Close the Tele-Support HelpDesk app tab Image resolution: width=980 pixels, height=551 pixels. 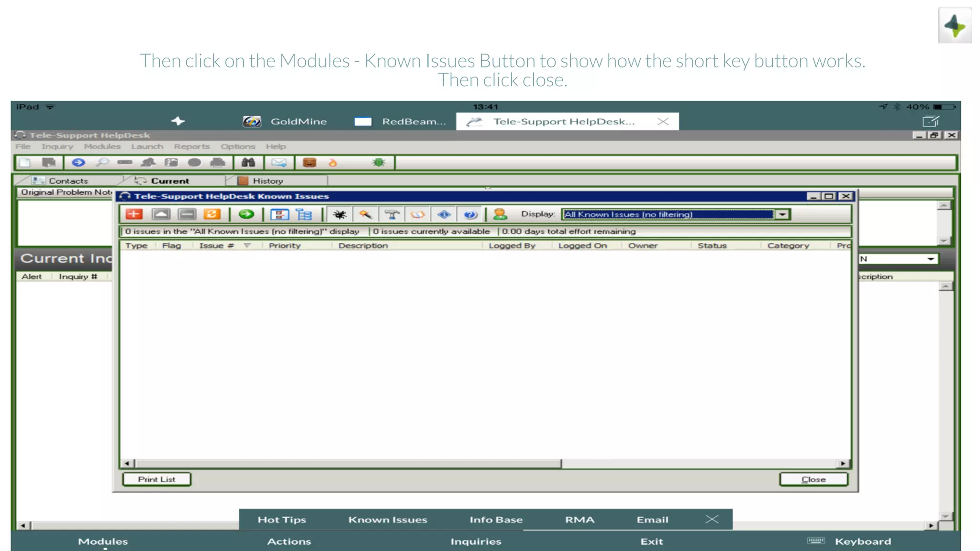(663, 121)
